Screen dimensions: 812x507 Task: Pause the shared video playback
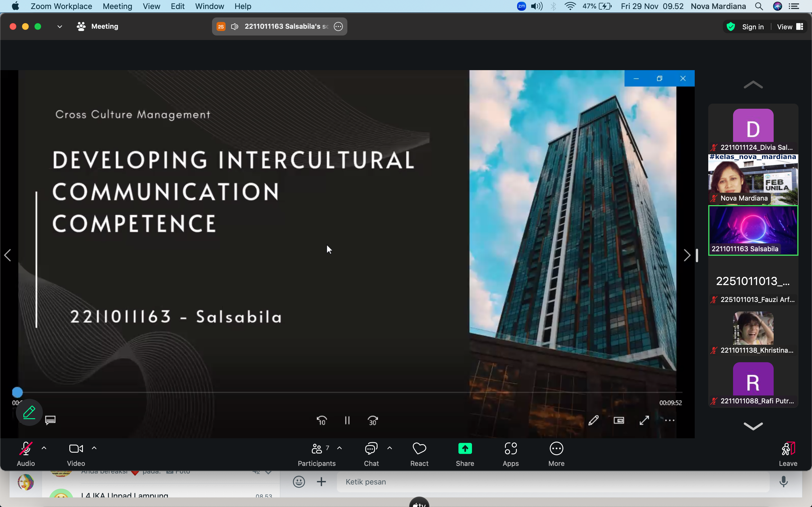pyautogui.click(x=347, y=420)
